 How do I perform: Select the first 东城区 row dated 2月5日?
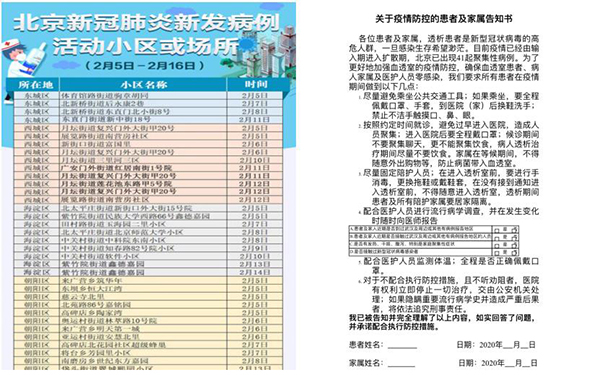[x=148, y=95]
